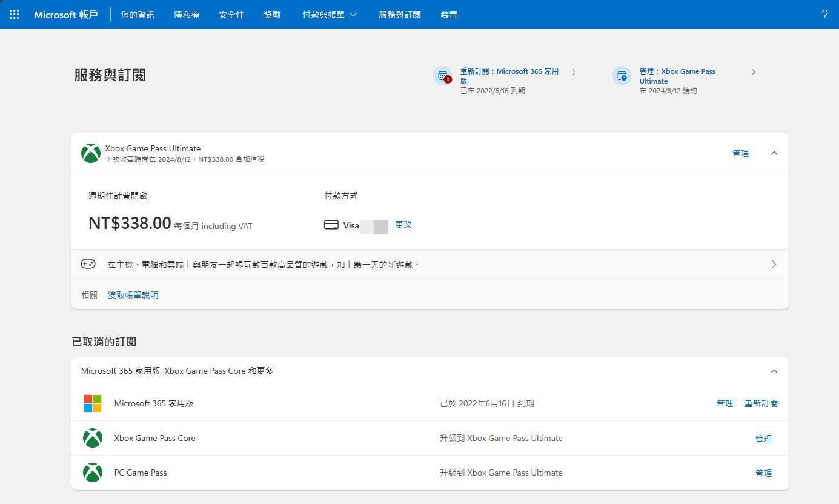839x504 pixels.
Task: Click the 服務與訂閱 page heading
Action: pyautogui.click(x=110, y=75)
